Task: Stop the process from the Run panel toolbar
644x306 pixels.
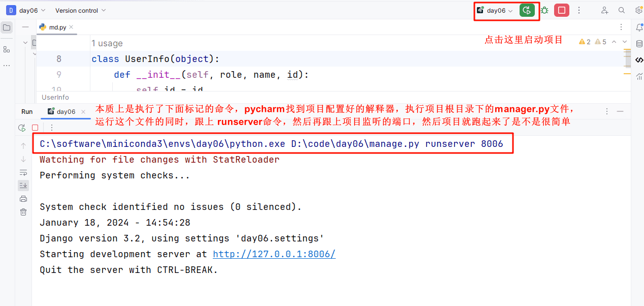Action: [35, 128]
